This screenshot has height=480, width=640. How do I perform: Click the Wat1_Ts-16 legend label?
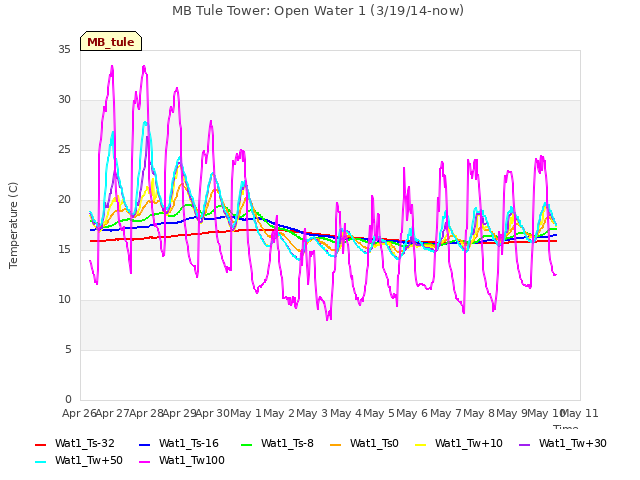point(189,443)
